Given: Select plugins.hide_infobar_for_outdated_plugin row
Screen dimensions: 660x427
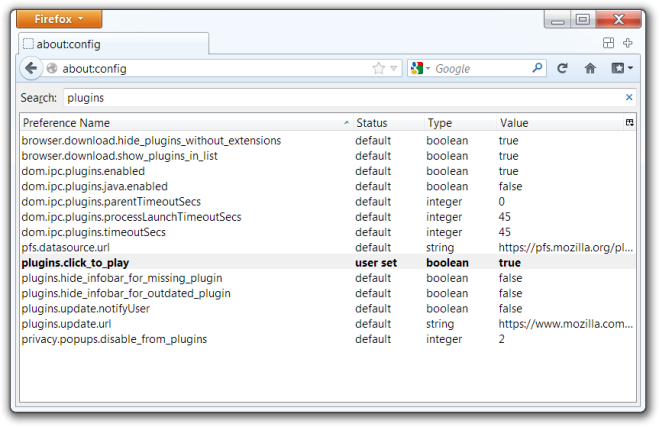Looking at the screenshot, I should [x=327, y=293].
